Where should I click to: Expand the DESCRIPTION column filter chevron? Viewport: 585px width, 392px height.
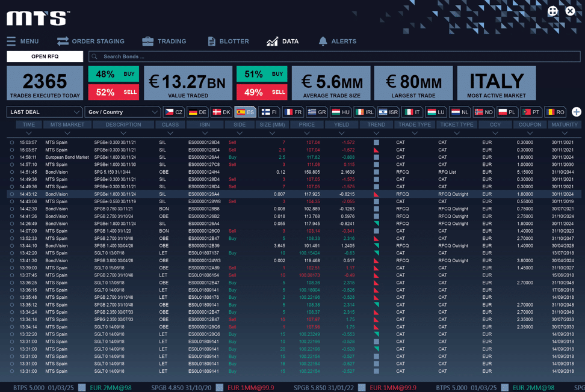(x=123, y=133)
